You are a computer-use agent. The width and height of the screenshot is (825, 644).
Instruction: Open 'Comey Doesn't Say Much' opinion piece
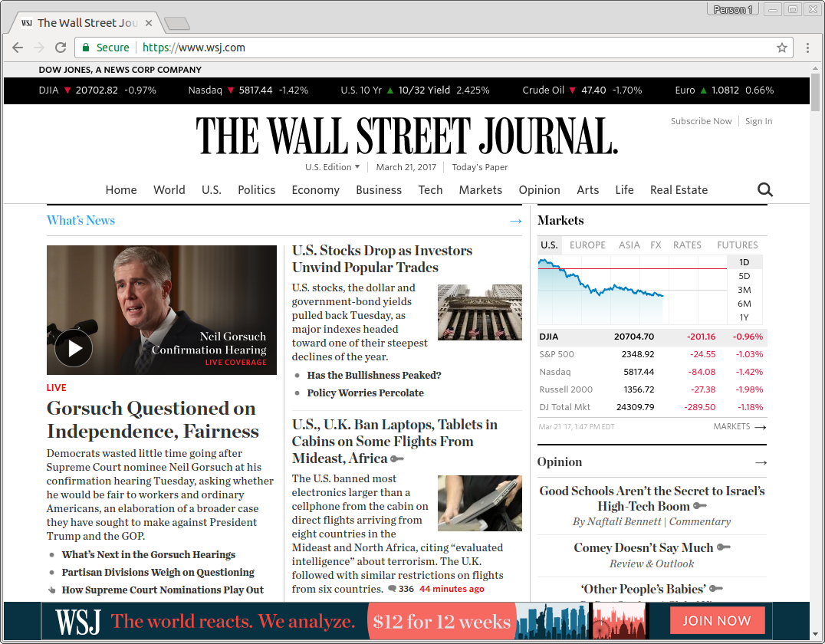click(643, 547)
